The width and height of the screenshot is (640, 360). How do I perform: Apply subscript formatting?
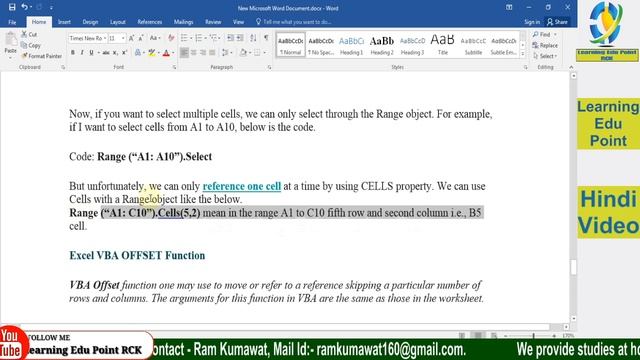(x=116, y=53)
